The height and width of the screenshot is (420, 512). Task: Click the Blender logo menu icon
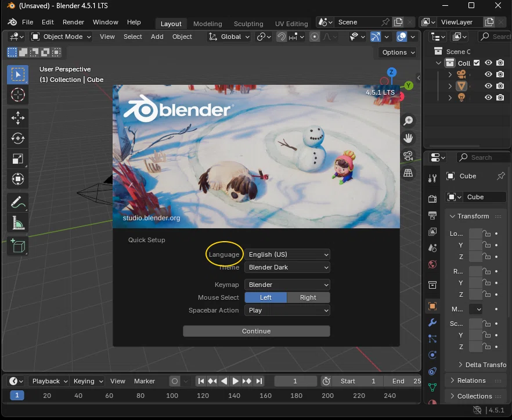12,22
